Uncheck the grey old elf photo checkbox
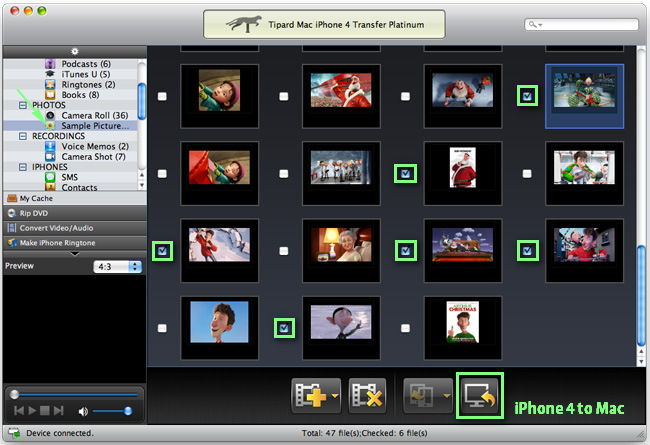Viewport: 650px width, 445px height. (x=284, y=328)
